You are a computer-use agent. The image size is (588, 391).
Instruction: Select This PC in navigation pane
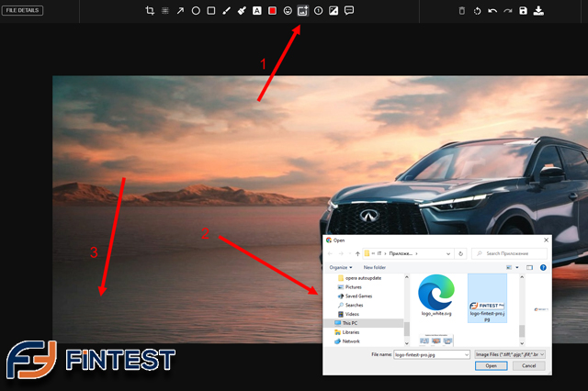349,323
